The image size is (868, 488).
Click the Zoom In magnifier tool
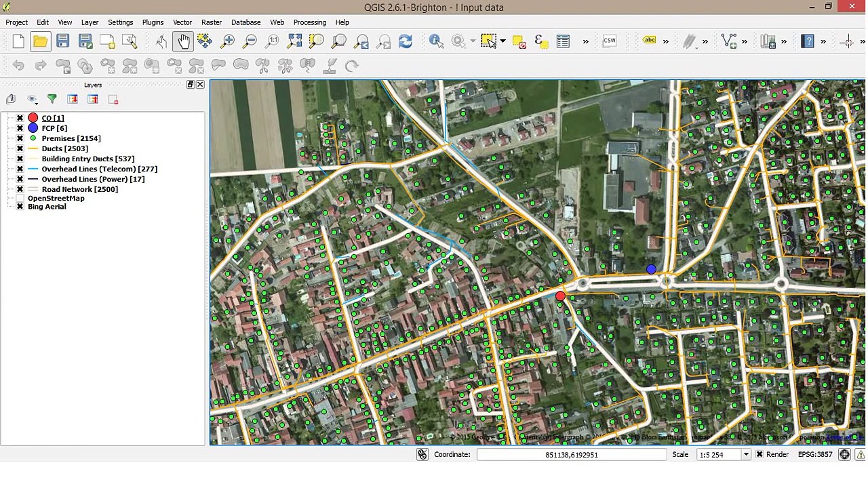[x=227, y=41]
